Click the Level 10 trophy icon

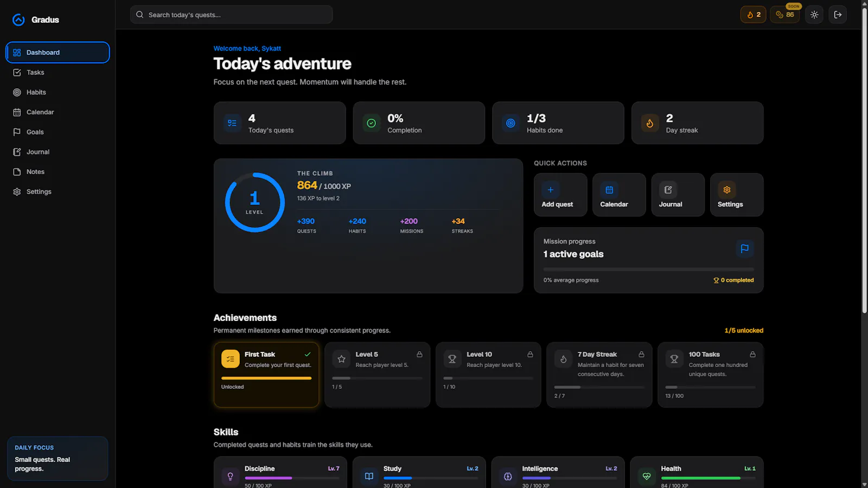click(x=452, y=359)
